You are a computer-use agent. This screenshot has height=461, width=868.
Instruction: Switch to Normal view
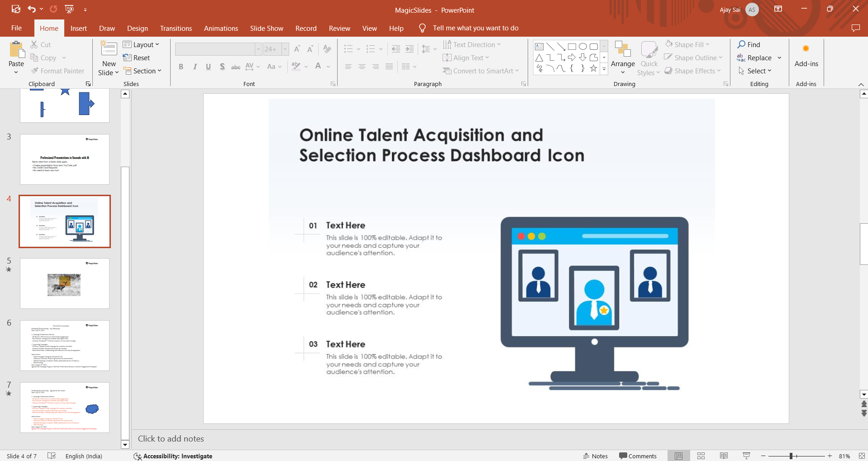pos(679,456)
